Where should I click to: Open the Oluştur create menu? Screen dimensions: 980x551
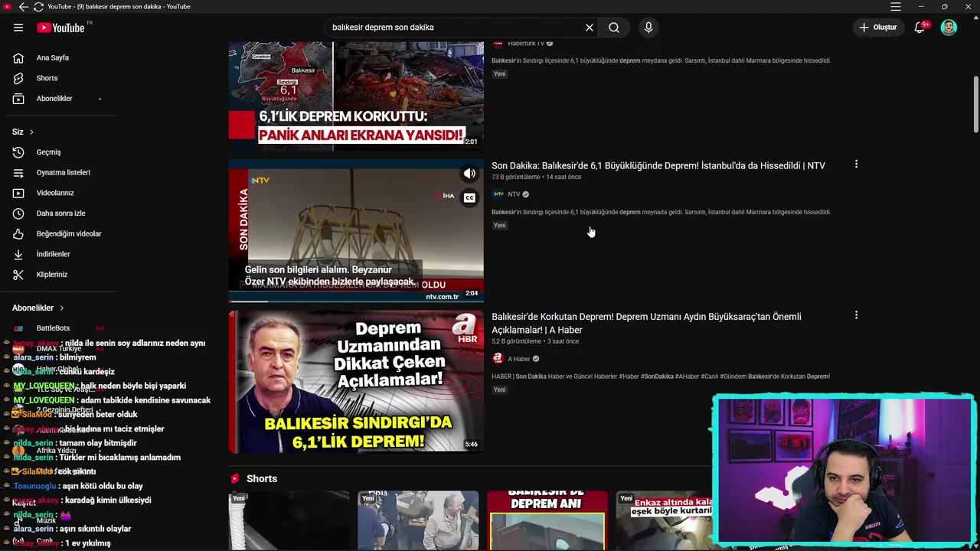pos(877,28)
